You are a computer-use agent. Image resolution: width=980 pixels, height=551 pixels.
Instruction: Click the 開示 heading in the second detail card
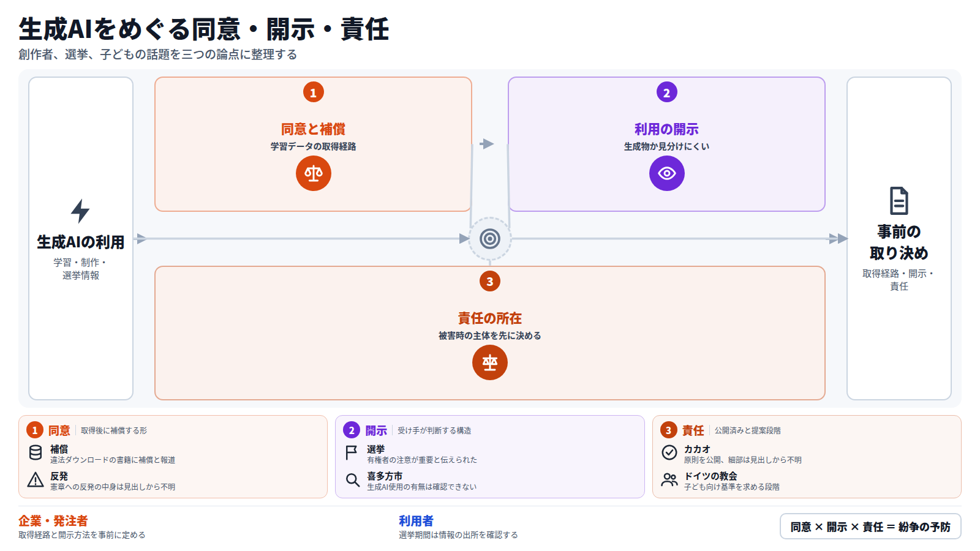[376, 430]
